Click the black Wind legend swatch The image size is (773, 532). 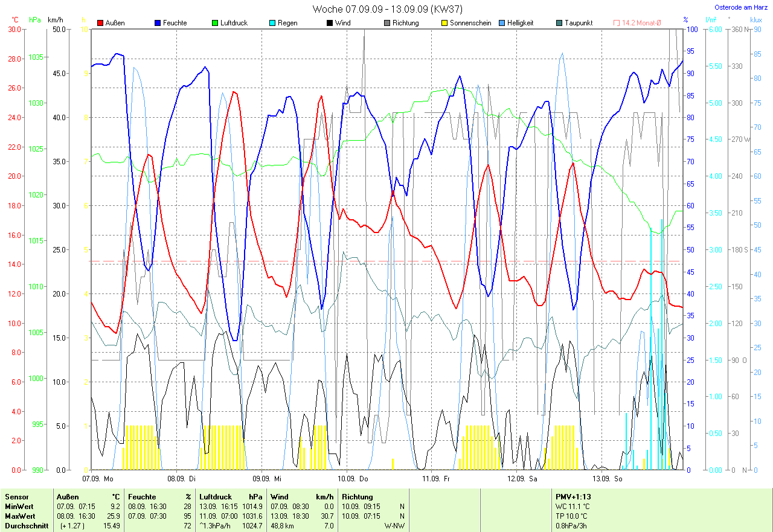pos(330,23)
